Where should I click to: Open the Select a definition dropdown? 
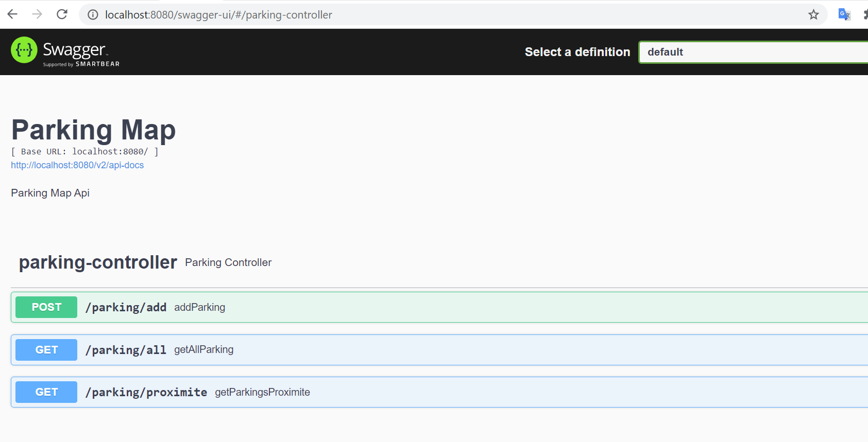coord(753,52)
